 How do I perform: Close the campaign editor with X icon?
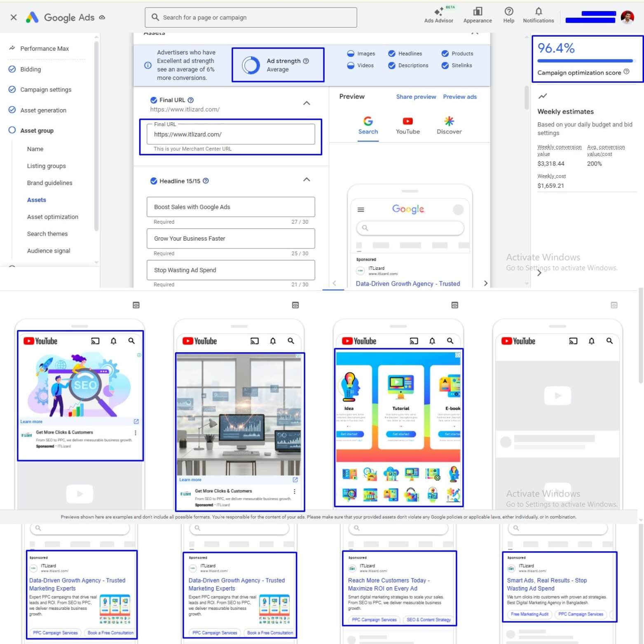point(14,17)
